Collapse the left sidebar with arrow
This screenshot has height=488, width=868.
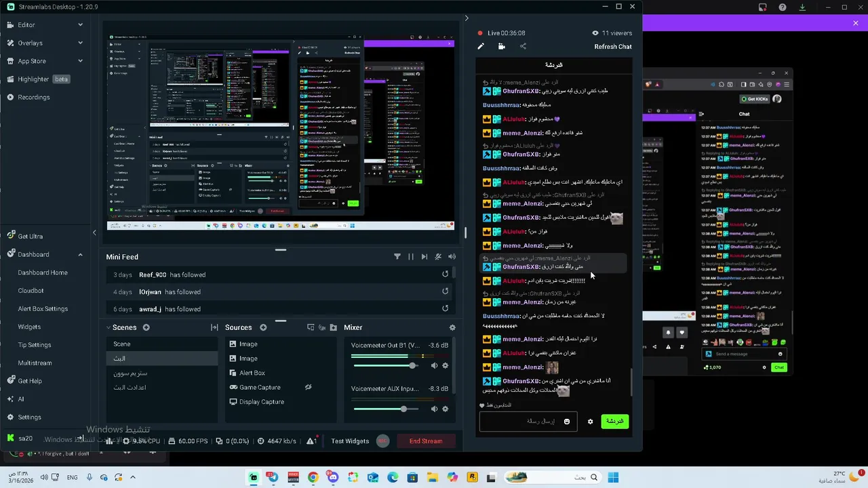[94, 232]
